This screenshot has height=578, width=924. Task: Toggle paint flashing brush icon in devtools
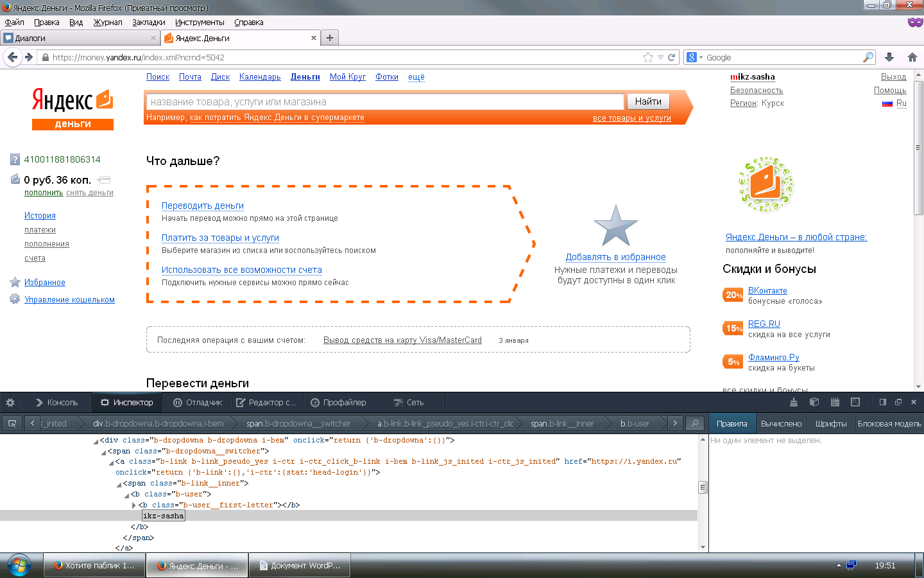794,402
